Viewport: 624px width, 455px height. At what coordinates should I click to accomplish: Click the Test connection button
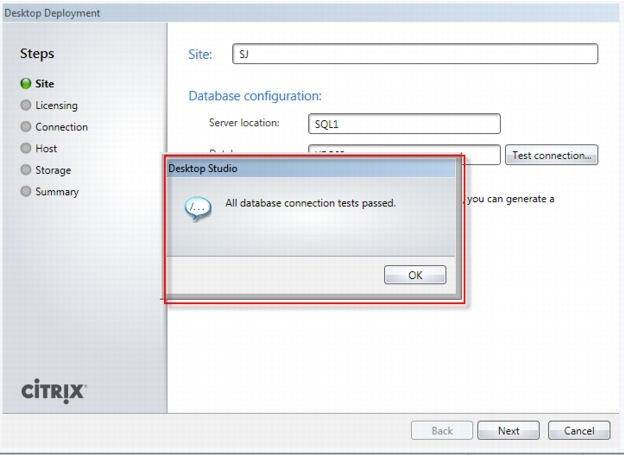(552, 155)
